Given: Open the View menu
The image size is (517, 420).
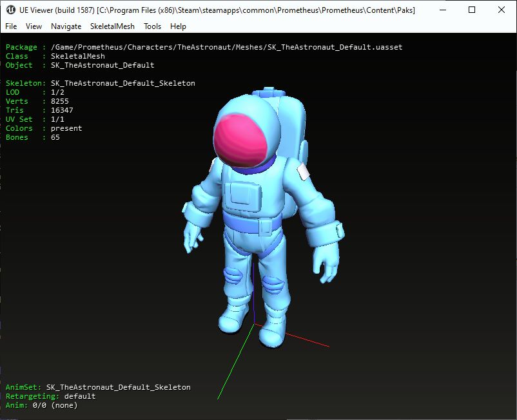Looking at the screenshot, I should click(34, 26).
